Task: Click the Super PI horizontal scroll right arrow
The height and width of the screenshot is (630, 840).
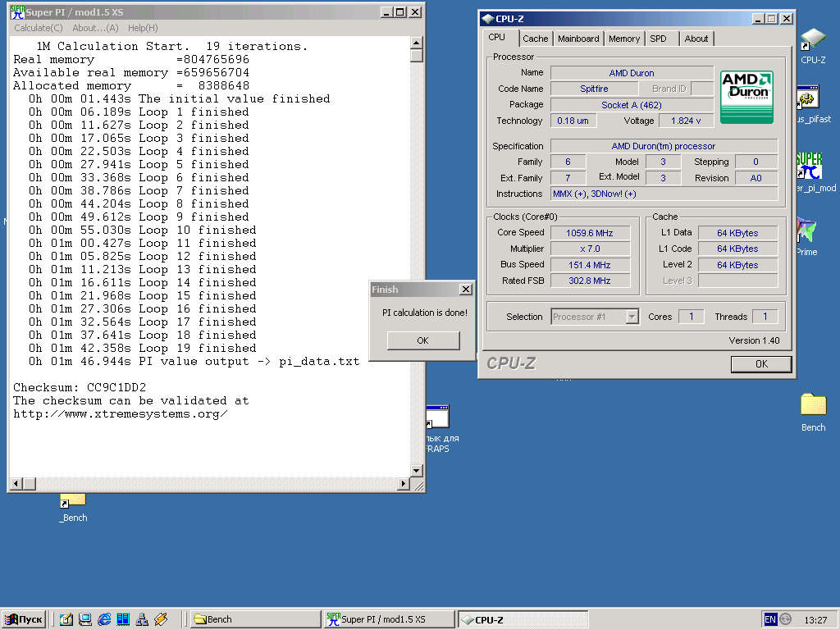Action: (x=404, y=484)
